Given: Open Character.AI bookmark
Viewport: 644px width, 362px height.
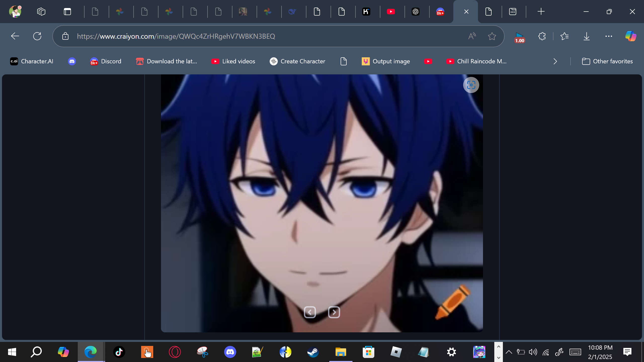Looking at the screenshot, I should [x=32, y=61].
